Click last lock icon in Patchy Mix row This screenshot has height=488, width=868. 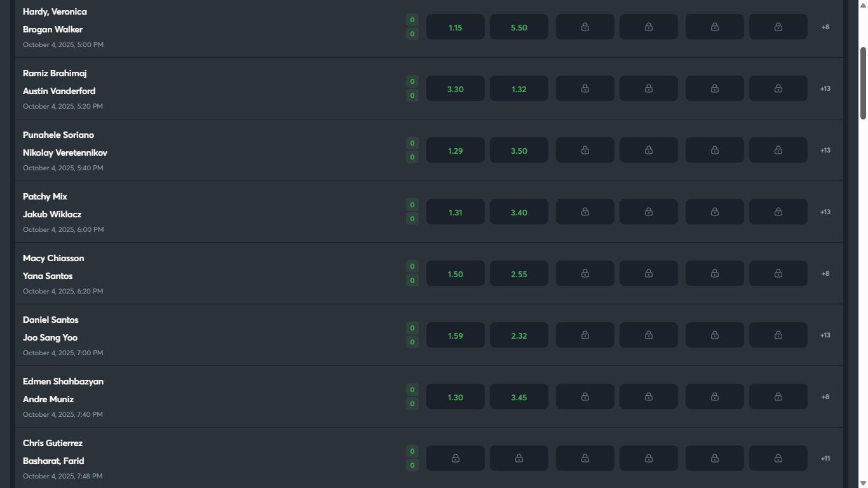(778, 212)
